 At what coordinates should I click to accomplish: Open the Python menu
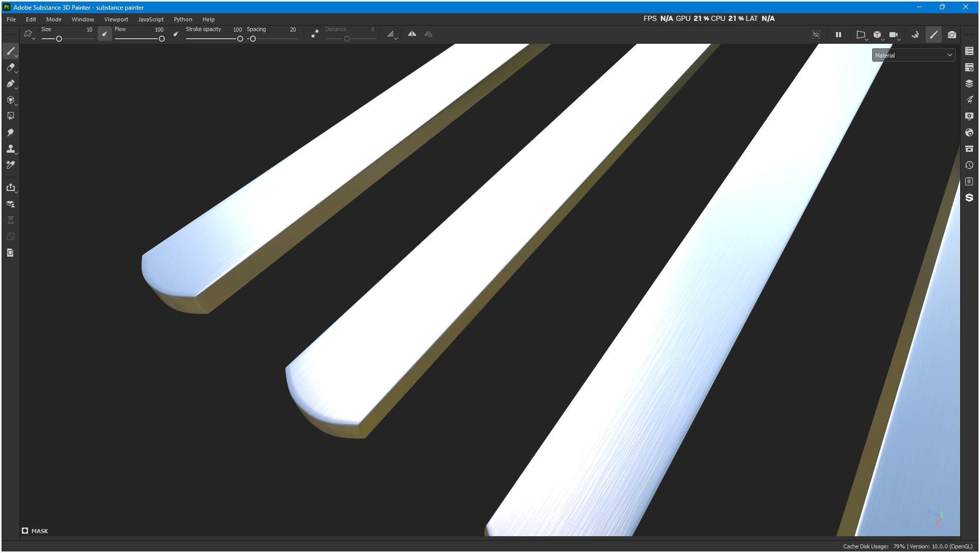[183, 19]
